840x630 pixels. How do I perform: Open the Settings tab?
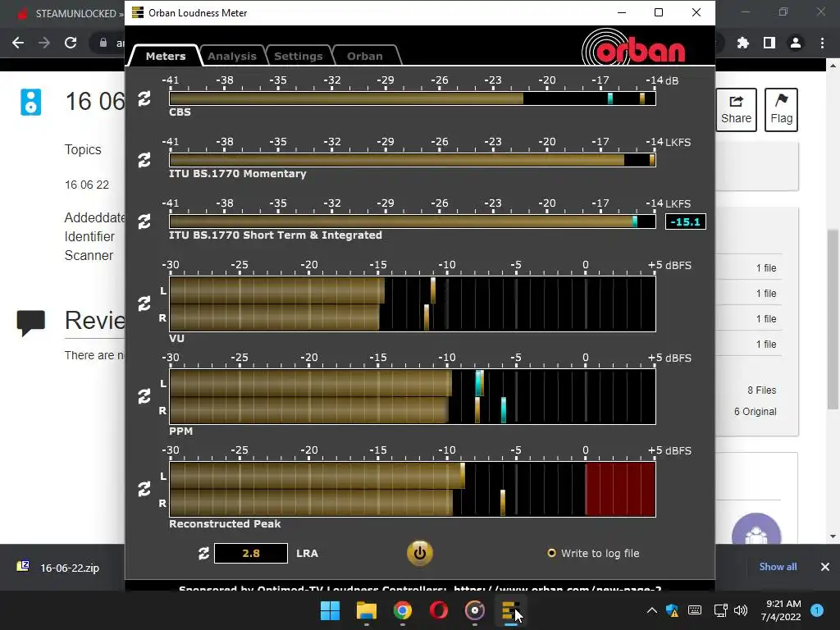[299, 56]
